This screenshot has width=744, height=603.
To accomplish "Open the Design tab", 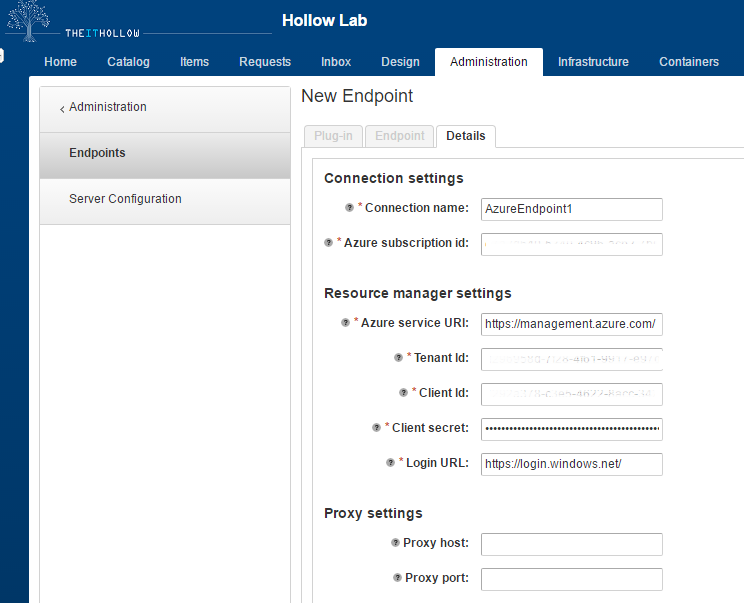I will click(400, 62).
